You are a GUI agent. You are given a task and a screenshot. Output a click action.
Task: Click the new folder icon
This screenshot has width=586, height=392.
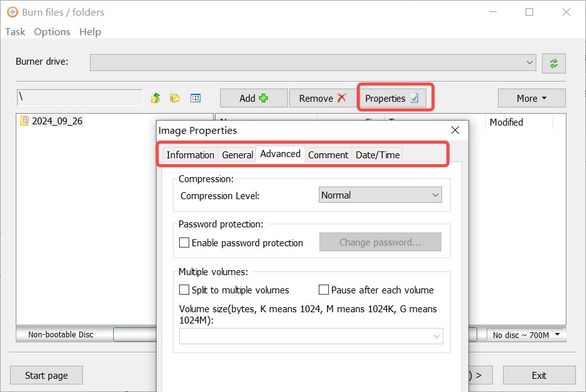[175, 98]
